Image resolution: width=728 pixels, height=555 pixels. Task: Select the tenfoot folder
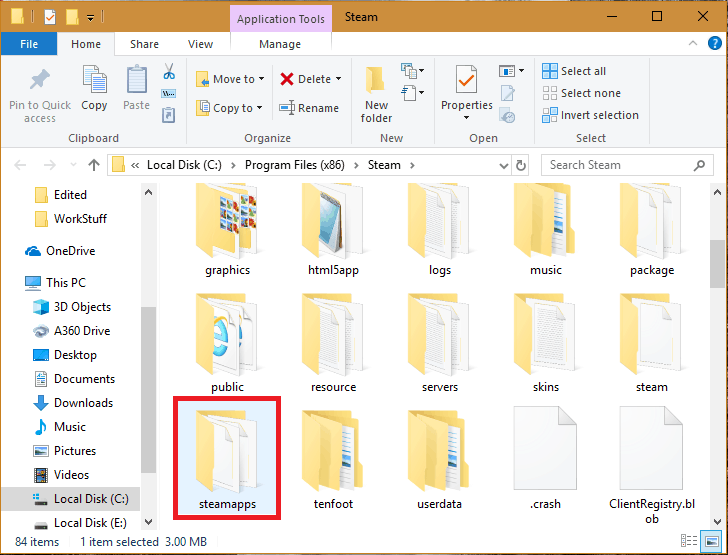pos(333,458)
